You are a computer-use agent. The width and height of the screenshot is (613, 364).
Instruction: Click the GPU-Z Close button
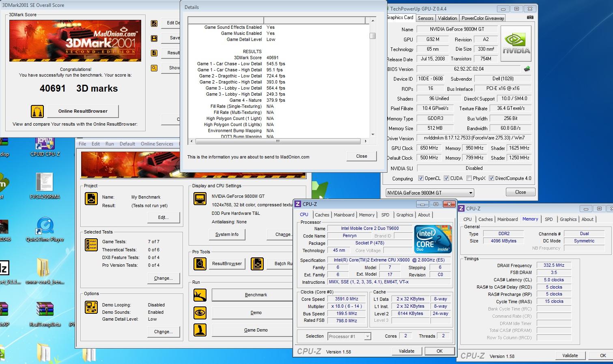(521, 192)
